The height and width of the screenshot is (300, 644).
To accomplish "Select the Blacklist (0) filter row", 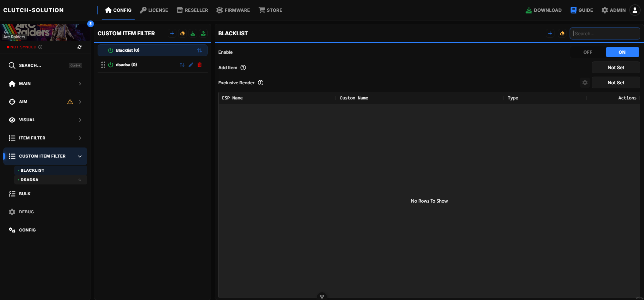I will [x=153, y=50].
